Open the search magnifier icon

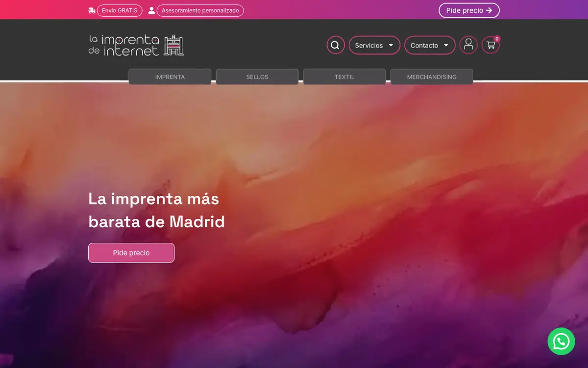pos(336,45)
